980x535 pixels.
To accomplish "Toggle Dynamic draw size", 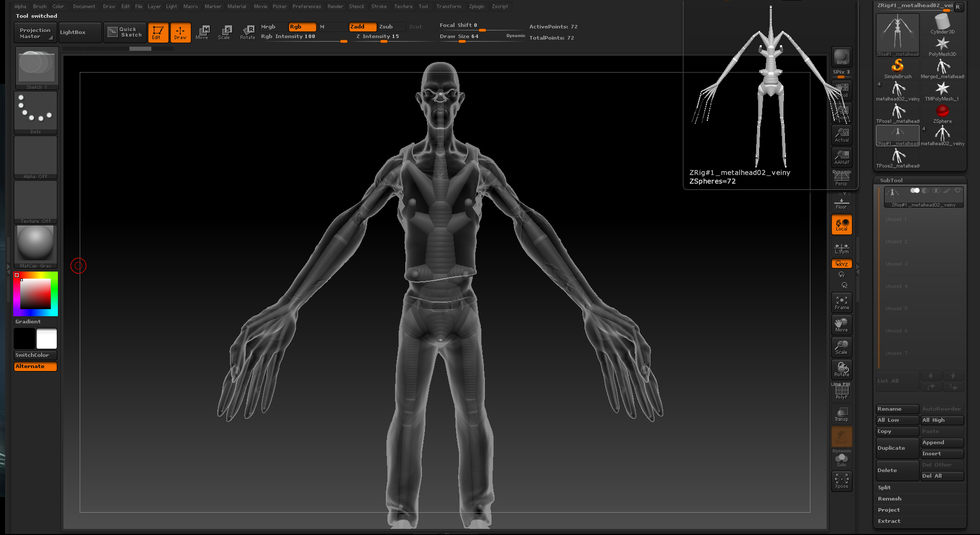I will pos(515,36).
